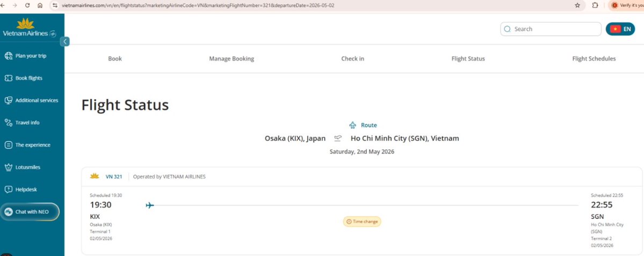644x256 pixels.
Task: Click Operated by VIETNAM AIRLINES text
Action: pos(169,177)
